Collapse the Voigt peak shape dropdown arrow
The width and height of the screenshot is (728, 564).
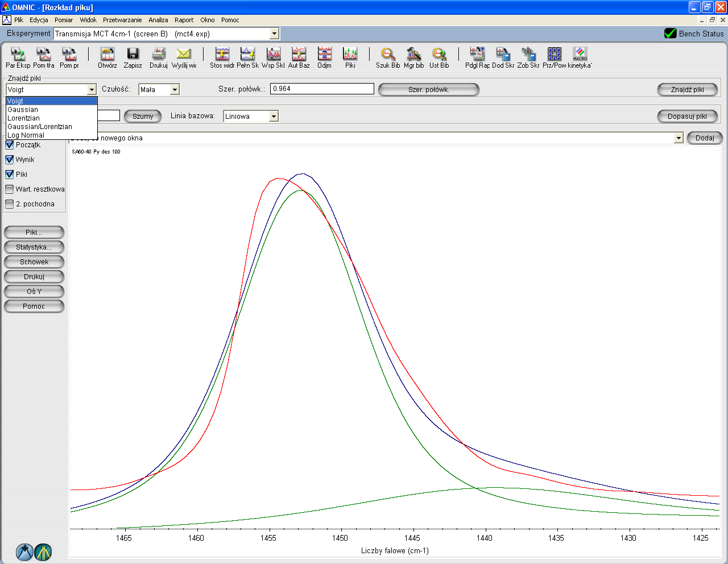[x=92, y=90]
